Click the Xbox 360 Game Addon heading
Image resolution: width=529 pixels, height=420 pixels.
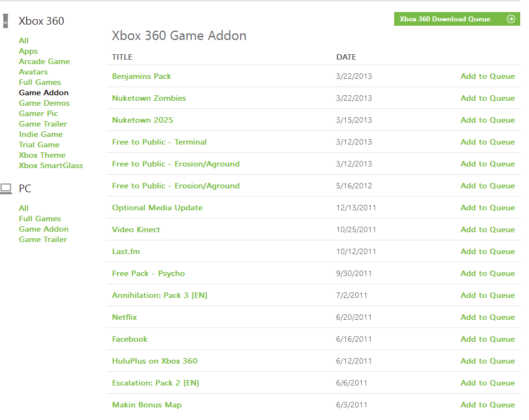point(179,36)
